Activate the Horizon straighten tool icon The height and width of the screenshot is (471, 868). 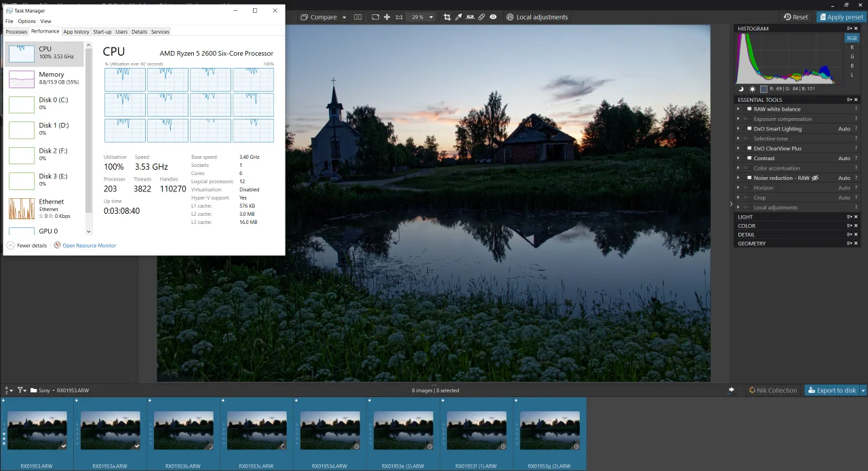(470, 17)
